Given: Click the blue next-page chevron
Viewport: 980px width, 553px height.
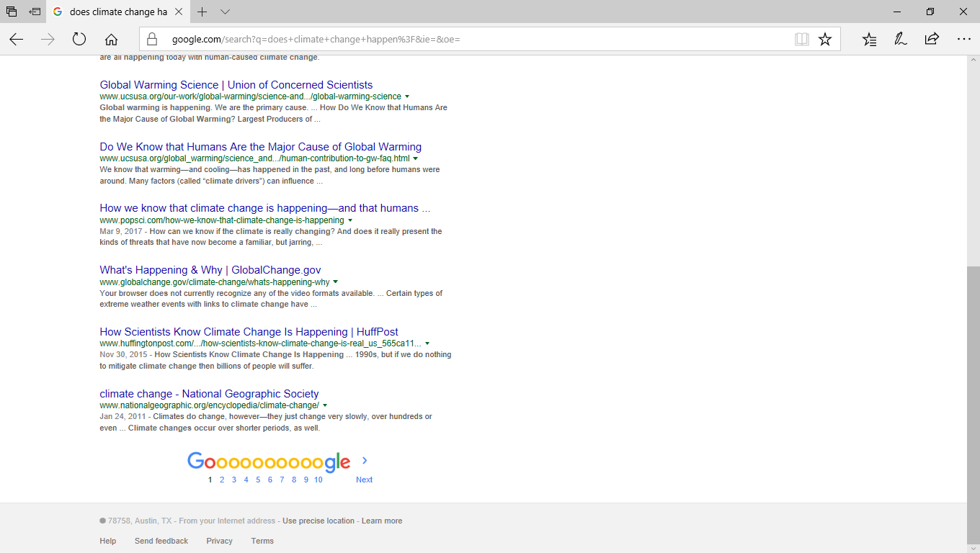Looking at the screenshot, I should pyautogui.click(x=365, y=461).
